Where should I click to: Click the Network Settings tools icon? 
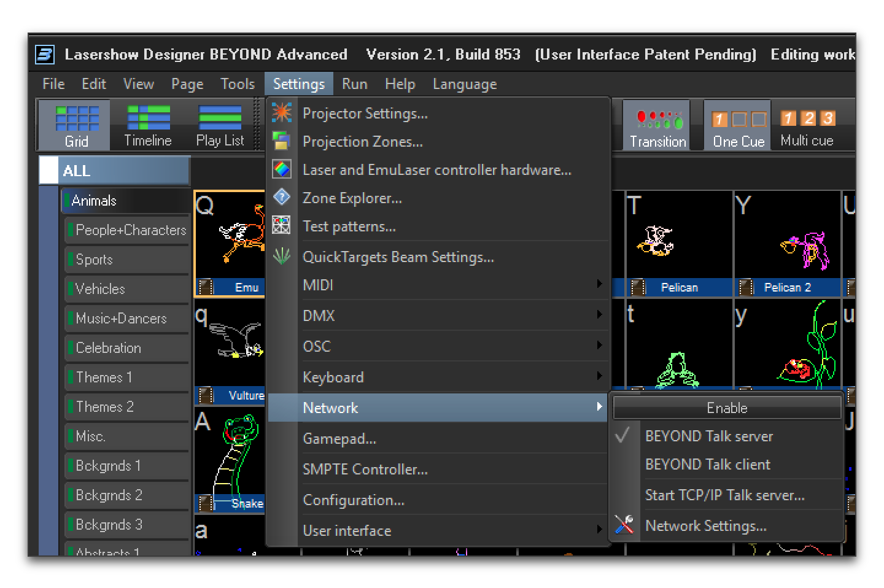click(x=624, y=525)
